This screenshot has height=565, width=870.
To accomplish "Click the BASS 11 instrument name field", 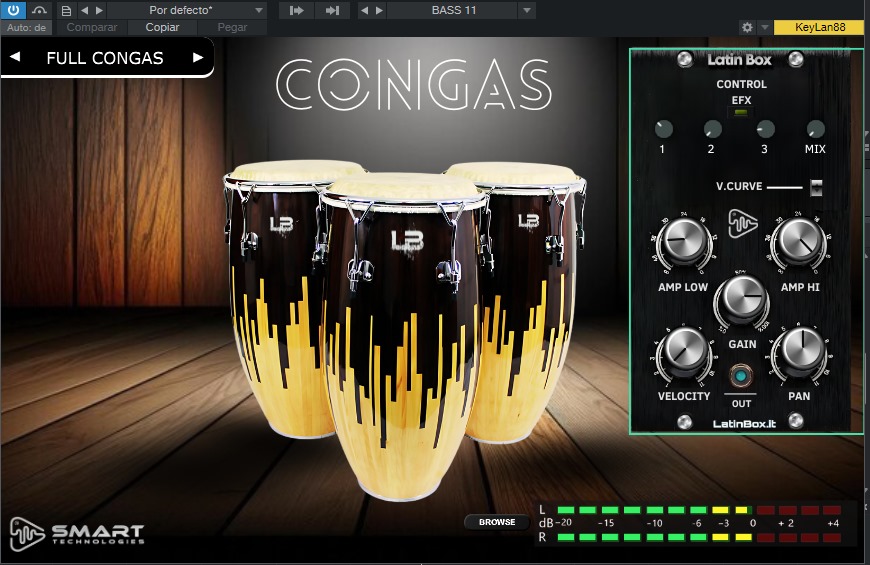I will (x=453, y=10).
